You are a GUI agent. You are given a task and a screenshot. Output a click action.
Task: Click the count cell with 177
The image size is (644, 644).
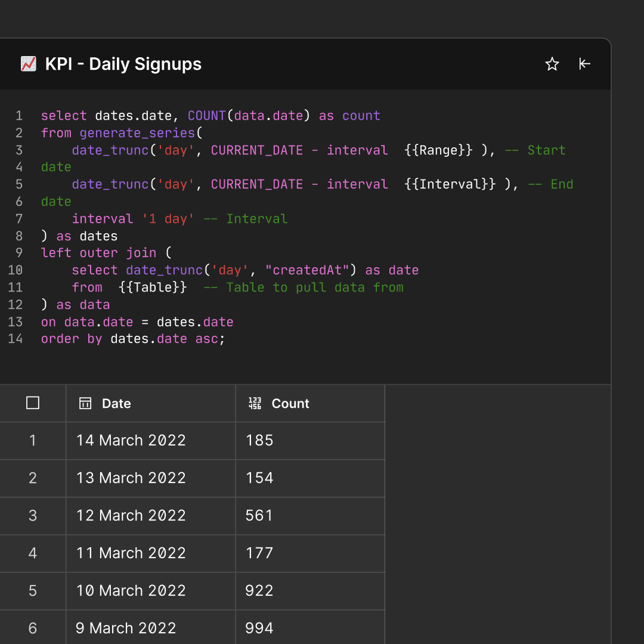[310, 553]
